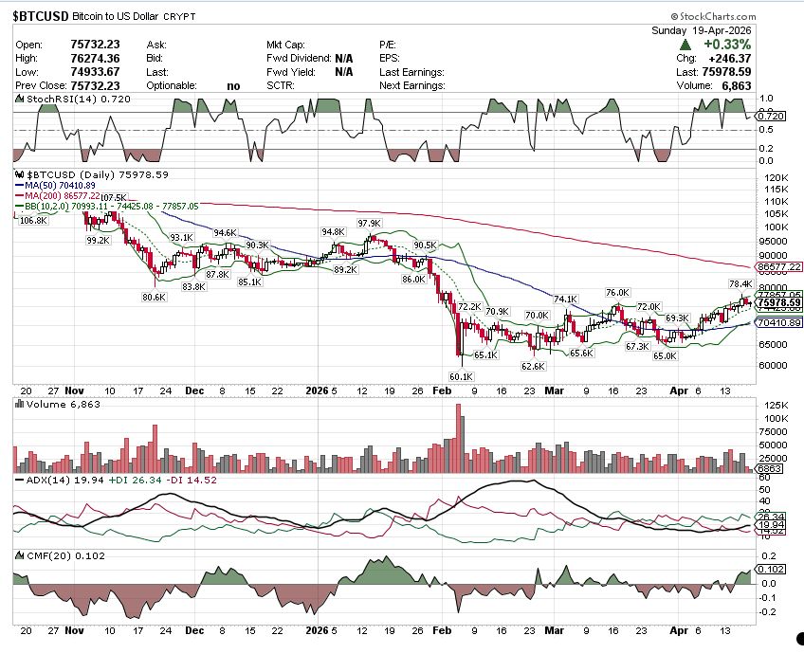The width and height of the screenshot is (804, 672).
Task: Click the CMF(20) indicator icon
Action: (20, 555)
